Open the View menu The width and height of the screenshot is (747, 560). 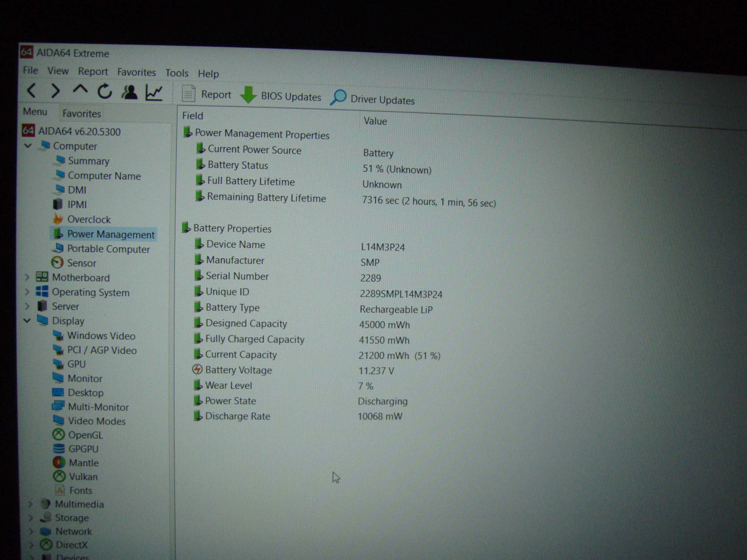[58, 71]
